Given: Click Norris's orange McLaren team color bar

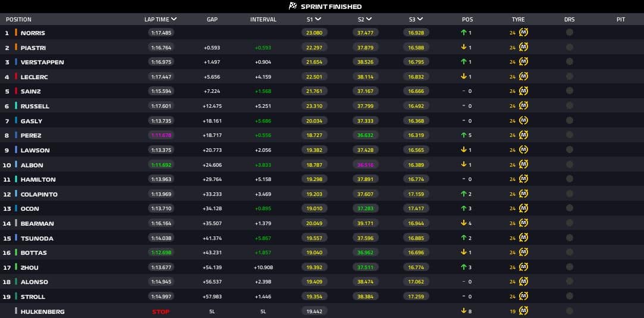Looking at the screenshot, I should 16,33.
